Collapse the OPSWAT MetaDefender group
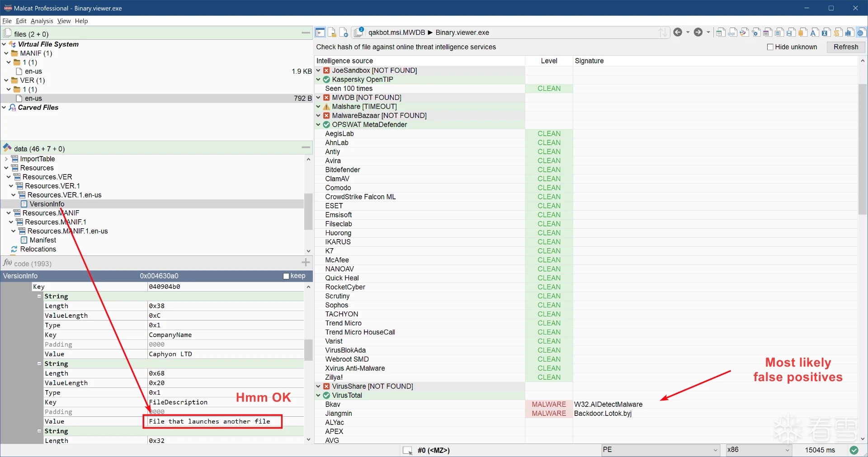Screen dimensions: 868x457 (x=318, y=125)
